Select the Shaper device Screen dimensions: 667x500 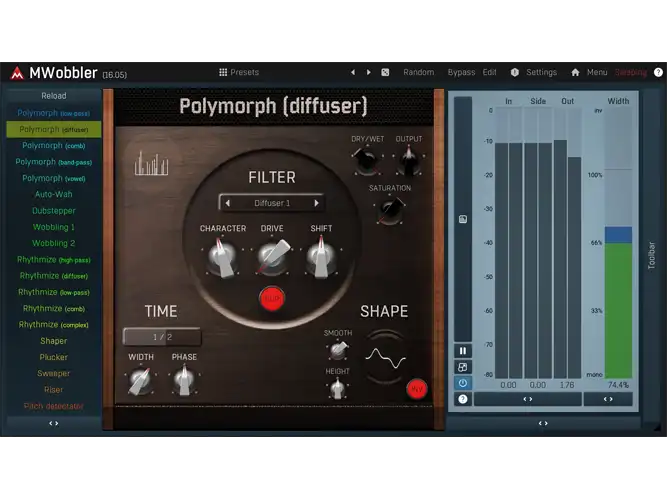[54, 341]
